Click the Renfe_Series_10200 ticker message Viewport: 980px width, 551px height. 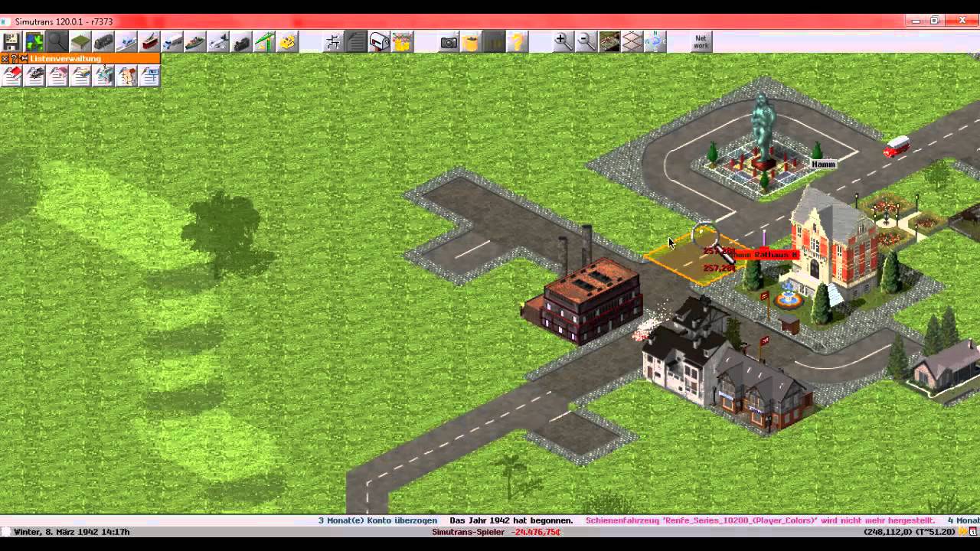click(x=760, y=520)
